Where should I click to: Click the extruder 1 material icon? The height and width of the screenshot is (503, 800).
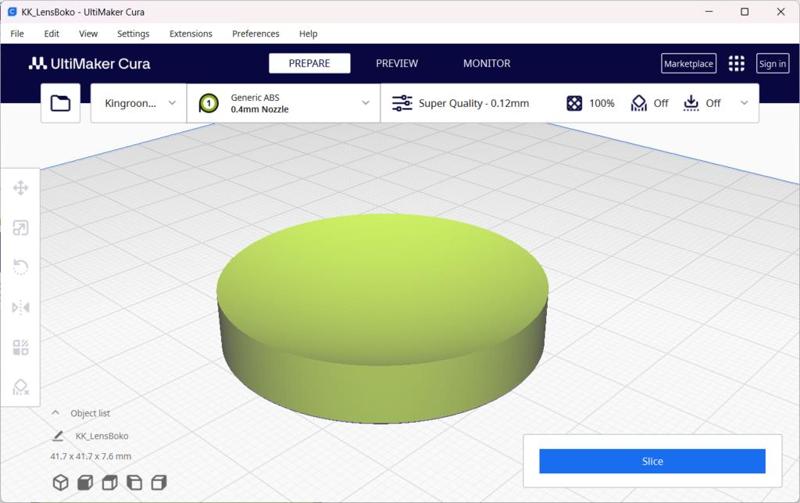208,103
